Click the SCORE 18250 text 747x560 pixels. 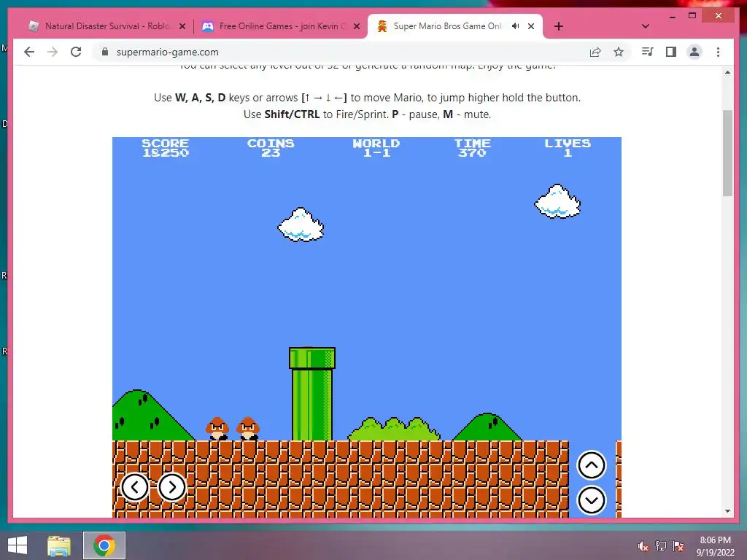166,147
